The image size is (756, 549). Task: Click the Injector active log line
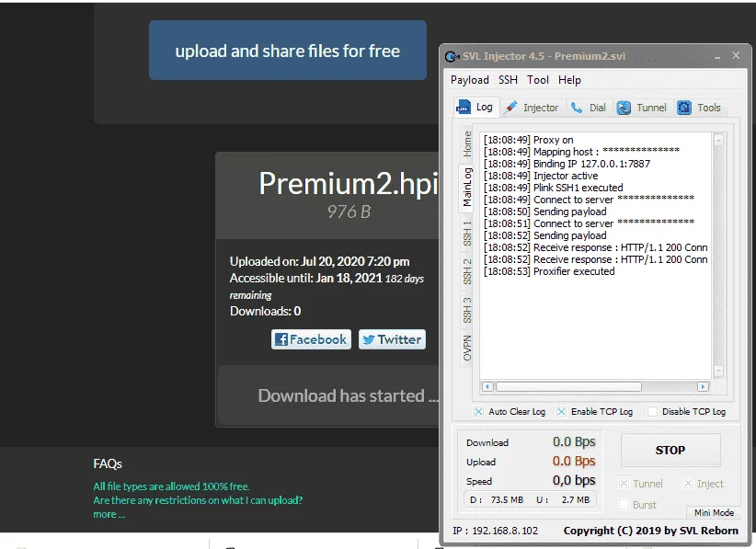coord(541,176)
